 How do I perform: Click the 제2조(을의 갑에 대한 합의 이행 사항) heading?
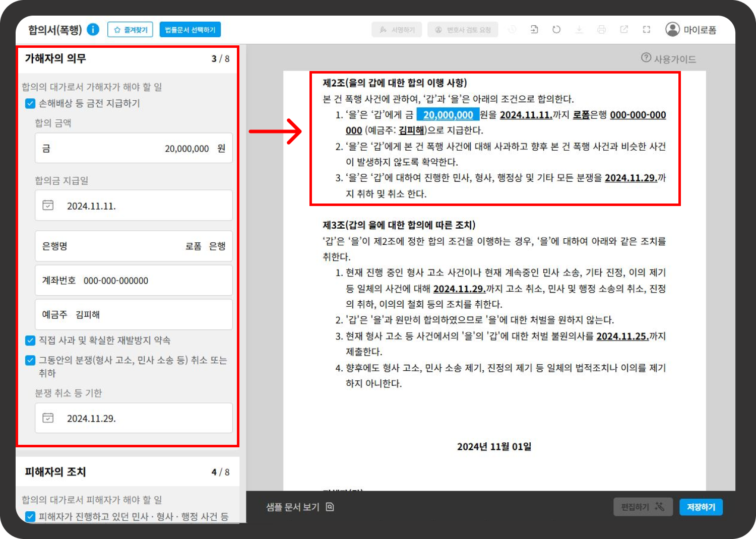(395, 83)
